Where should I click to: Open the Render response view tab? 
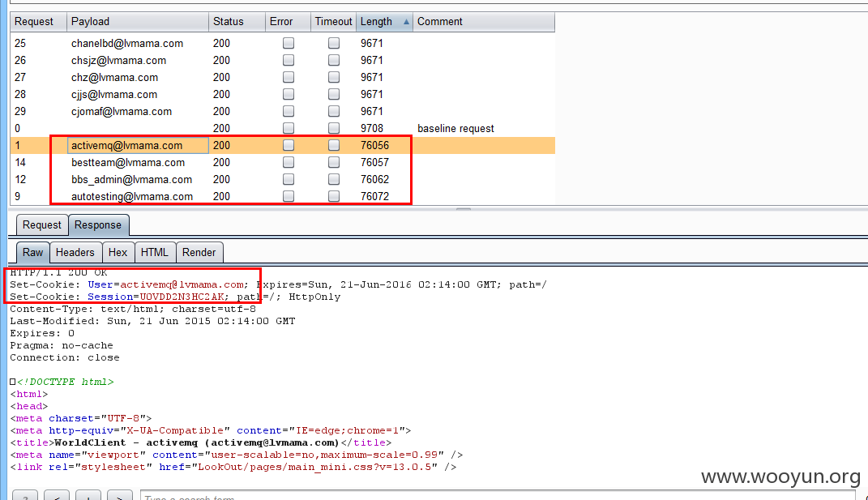click(199, 253)
